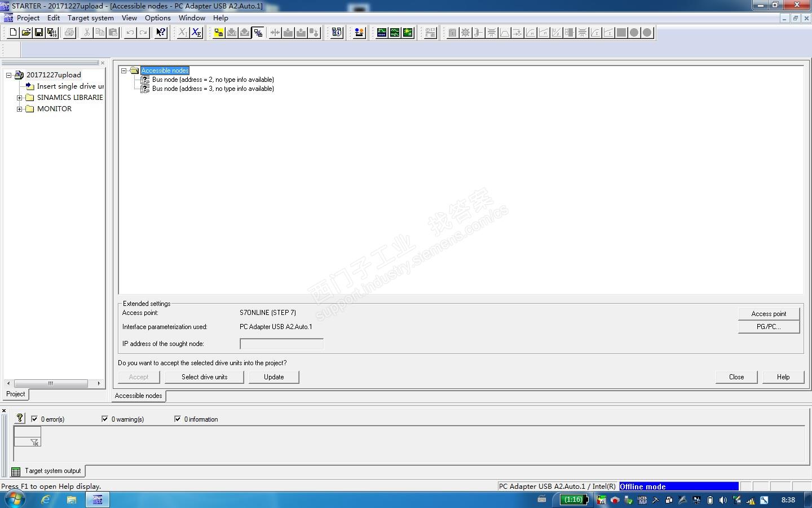Click the control panel icon with blue and orange dots
This screenshot has height=508, width=812.
[359, 33]
